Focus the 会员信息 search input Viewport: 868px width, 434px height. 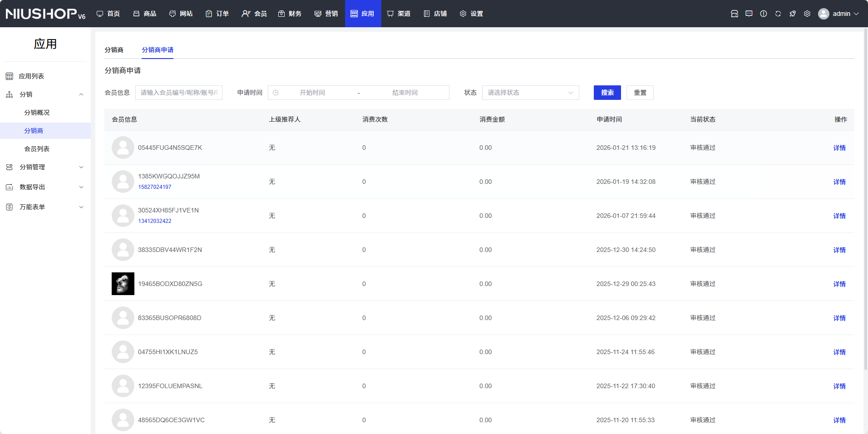[179, 93]
